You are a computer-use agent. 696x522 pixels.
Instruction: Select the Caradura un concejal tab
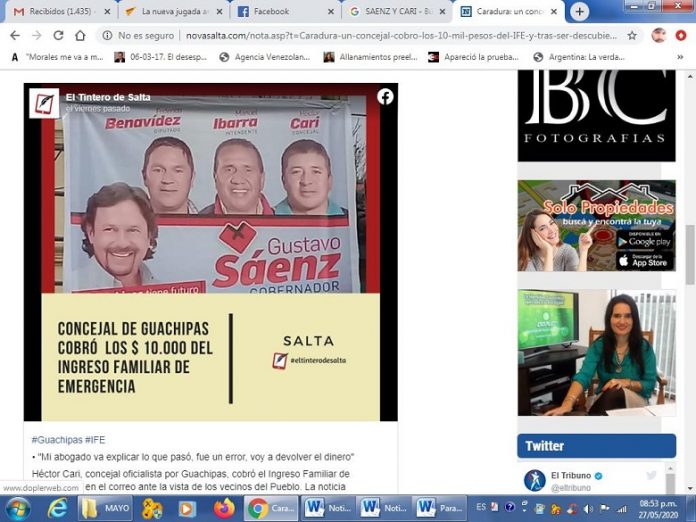509,12
